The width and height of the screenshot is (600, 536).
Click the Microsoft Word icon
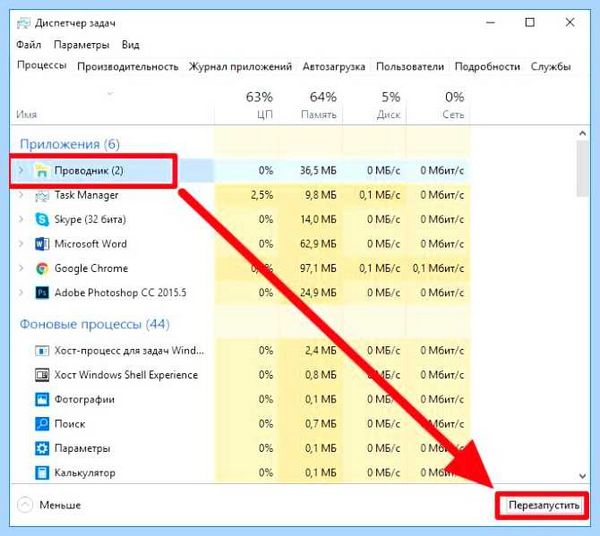[42, 244]
